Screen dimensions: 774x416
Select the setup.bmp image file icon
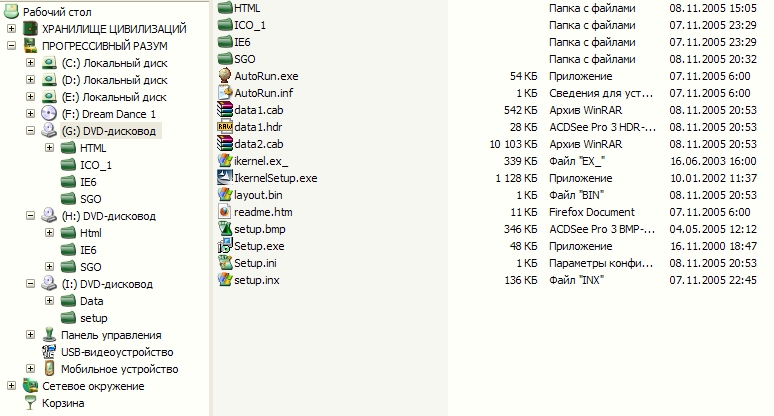[x=226, y=229]
